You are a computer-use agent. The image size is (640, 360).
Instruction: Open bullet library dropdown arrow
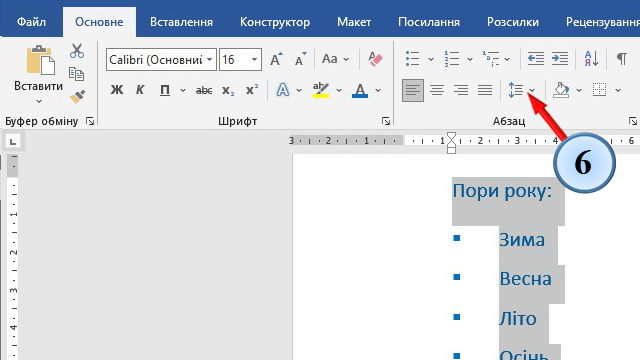(x=431, y=60)
